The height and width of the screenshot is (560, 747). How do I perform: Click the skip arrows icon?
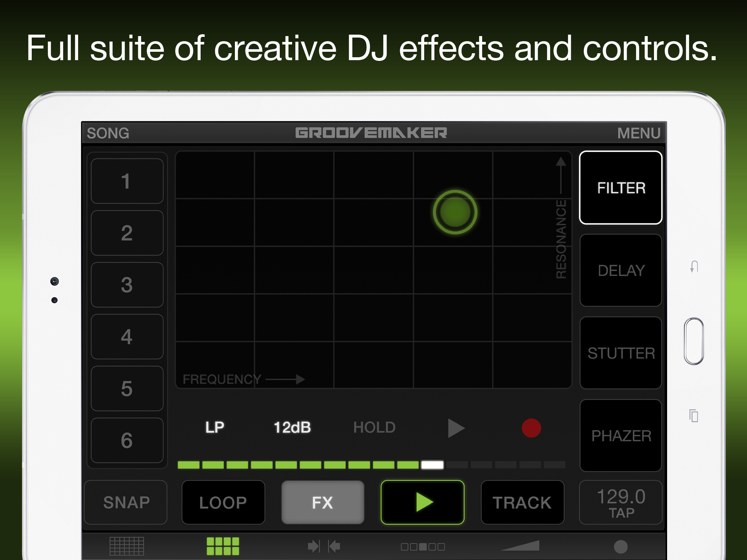324,546
